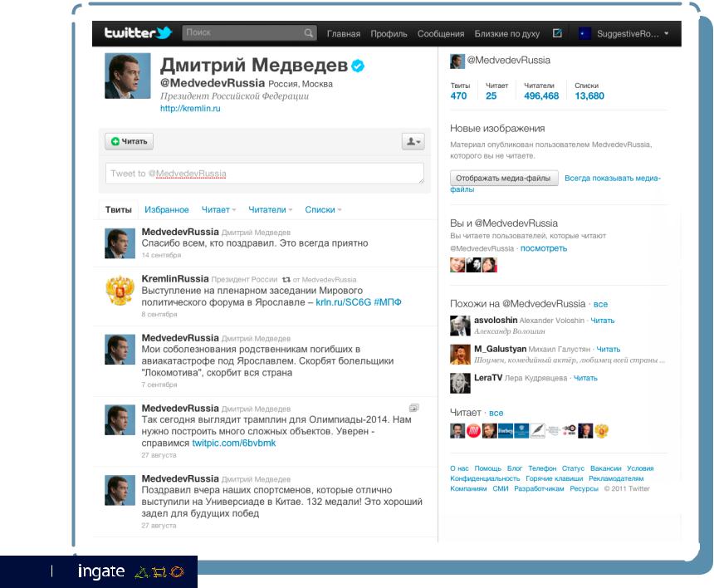The width and height of the screenshot is (714, 588).
Task: Open the SuggestiveRo account dropdown arrow
Action: 666,33
